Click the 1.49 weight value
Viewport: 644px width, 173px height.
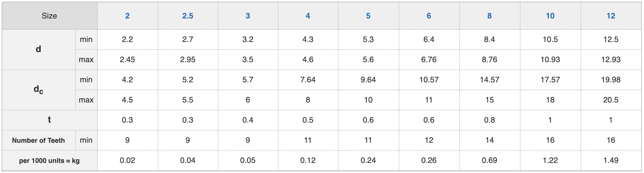611,160
